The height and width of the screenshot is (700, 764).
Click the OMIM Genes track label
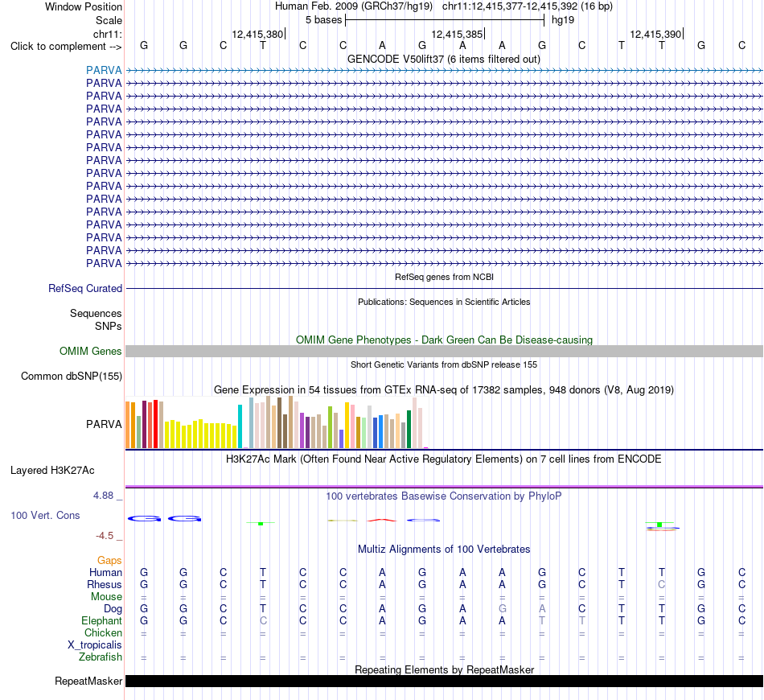click(91, 351)
